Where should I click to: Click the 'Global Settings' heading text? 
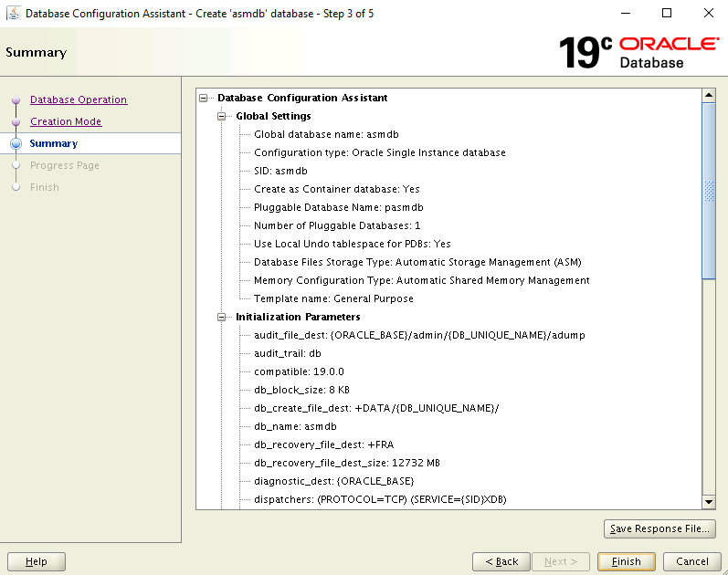point(273,116)
